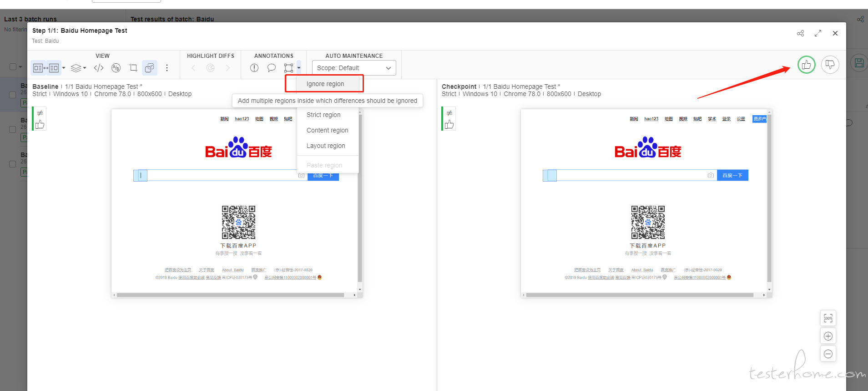
Task: Open the Scope: Default combo box
Action: pos(354,68)
